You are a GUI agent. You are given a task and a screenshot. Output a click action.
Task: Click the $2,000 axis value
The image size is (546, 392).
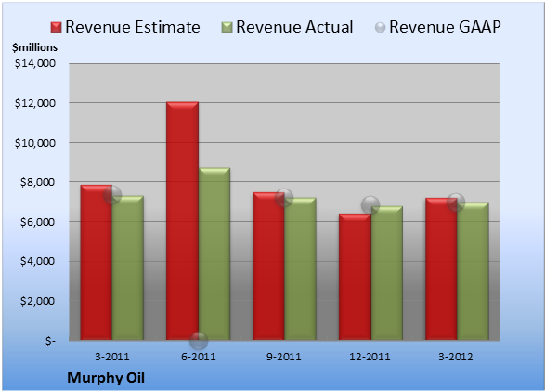(x=37, y=301)
